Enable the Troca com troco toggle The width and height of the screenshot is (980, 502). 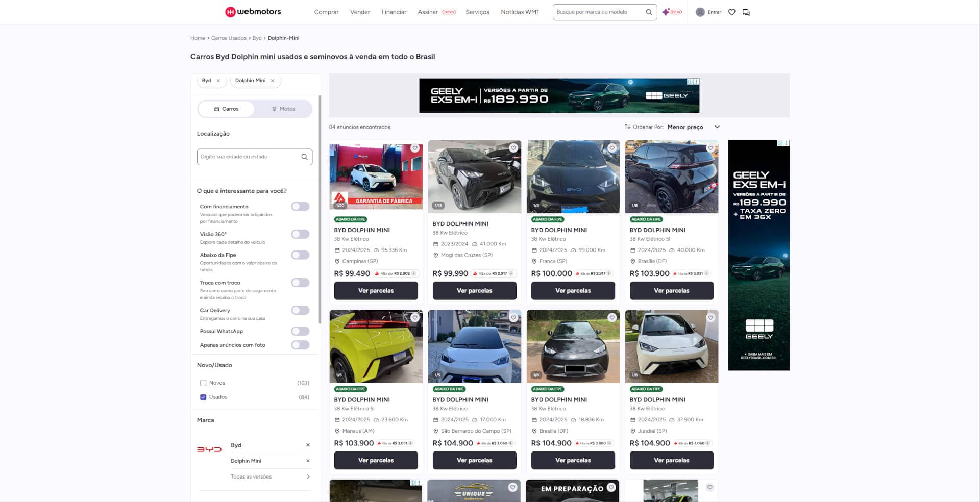(300, 283)
